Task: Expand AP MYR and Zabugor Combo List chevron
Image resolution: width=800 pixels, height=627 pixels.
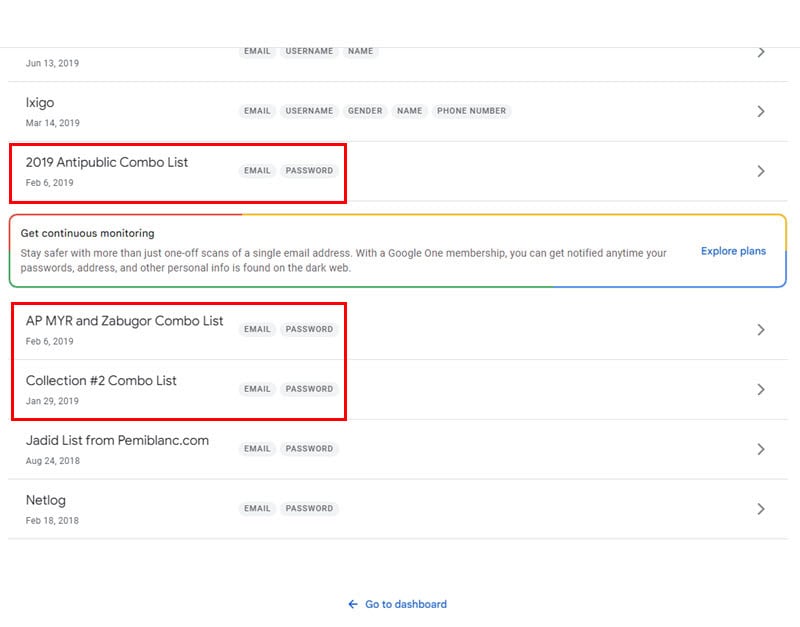Action: point(761,330)
